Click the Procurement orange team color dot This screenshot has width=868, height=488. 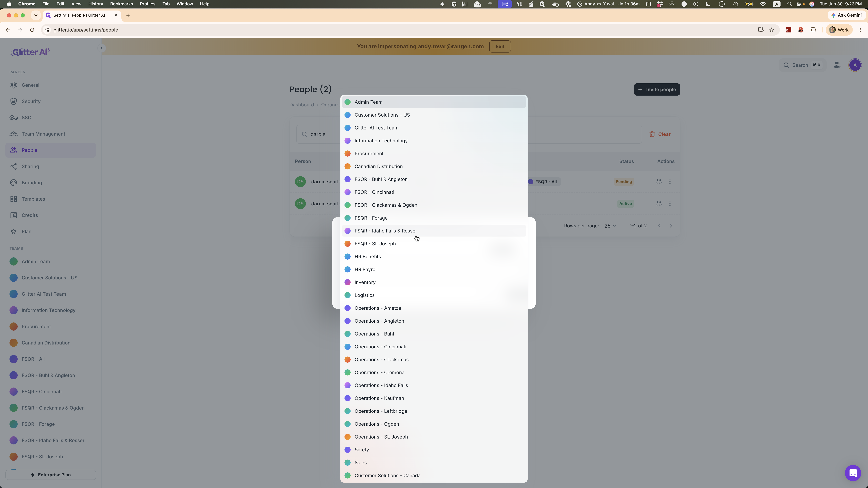click(x=347, y=154)
